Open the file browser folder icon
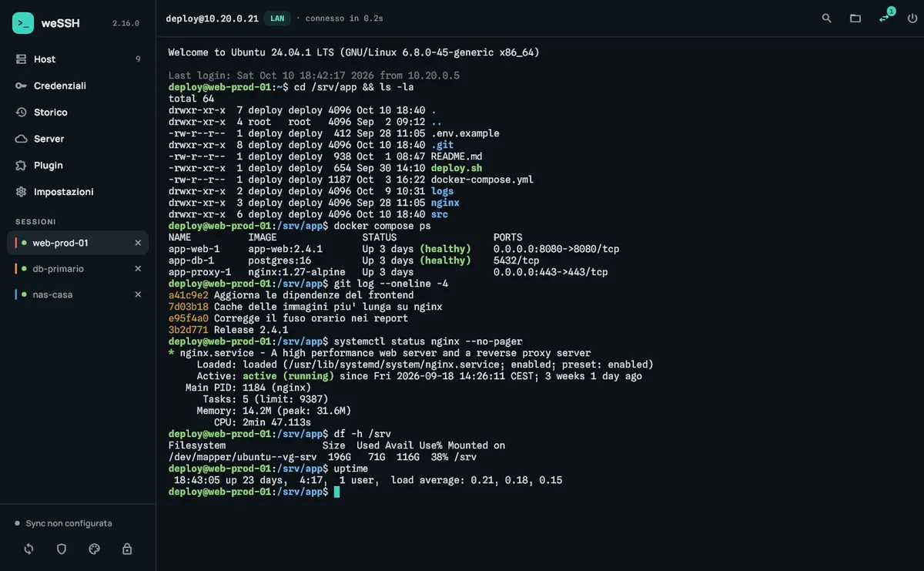924x571 pixels. (855, 18)
